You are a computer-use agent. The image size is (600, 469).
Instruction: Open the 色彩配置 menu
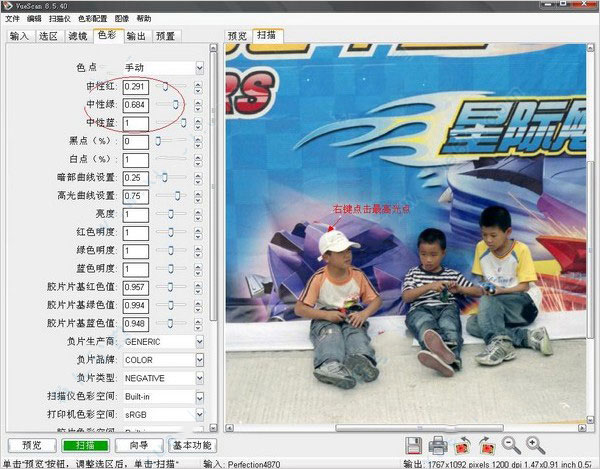pos(93,19)
